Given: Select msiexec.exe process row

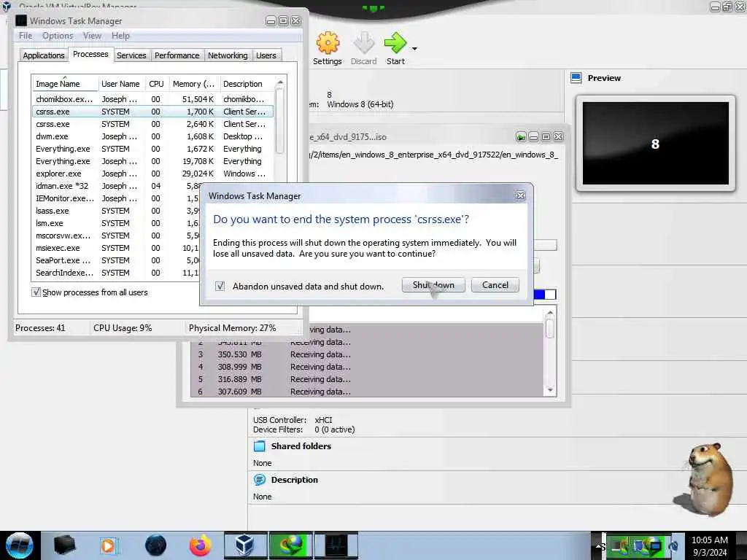Looking at the screenshot, I should [x=116, y=248].
